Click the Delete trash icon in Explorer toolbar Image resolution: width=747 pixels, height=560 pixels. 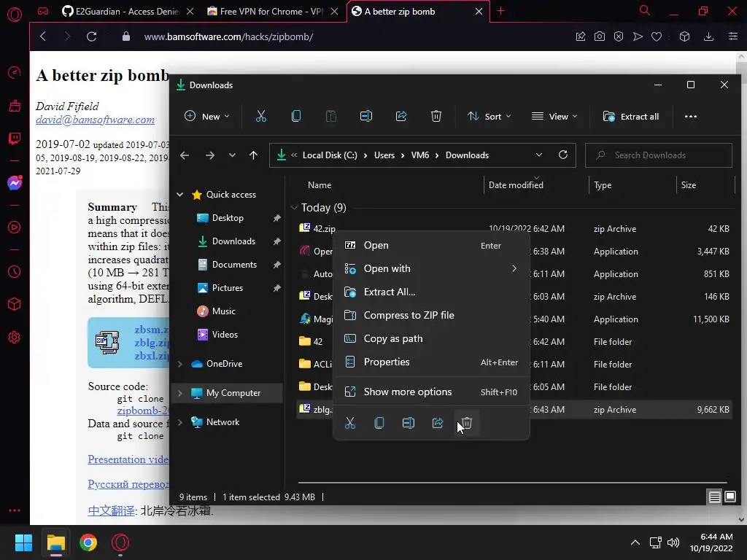(x=436, y=116)
